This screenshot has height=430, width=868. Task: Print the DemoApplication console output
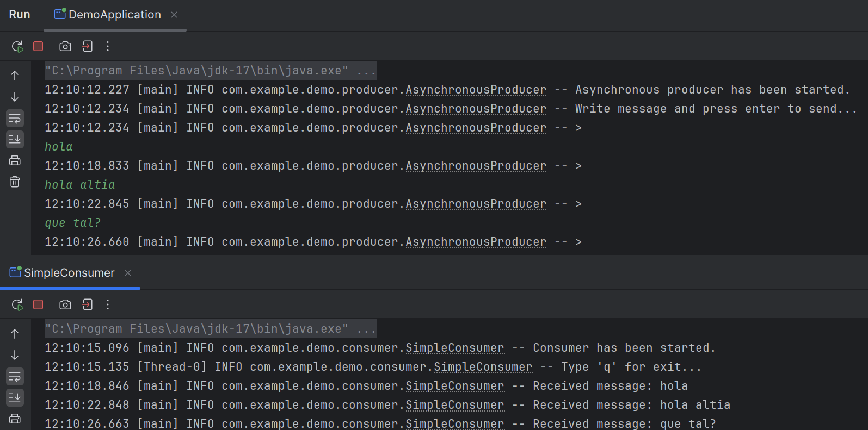(x=15, y=160)
